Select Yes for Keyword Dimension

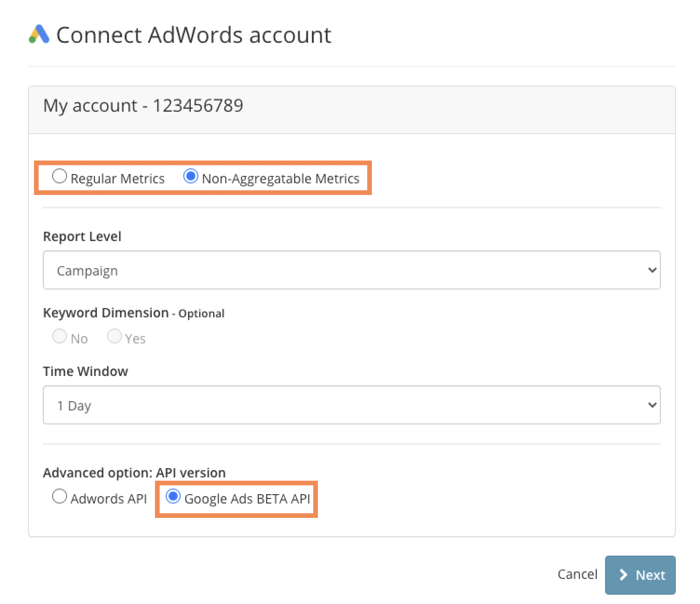(x=114, y=336)
